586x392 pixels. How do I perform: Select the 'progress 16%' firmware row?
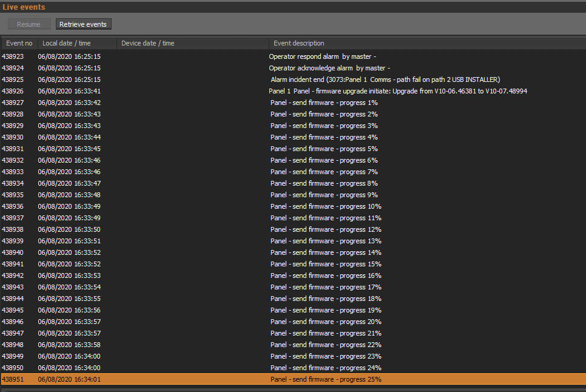coord(293,275)
